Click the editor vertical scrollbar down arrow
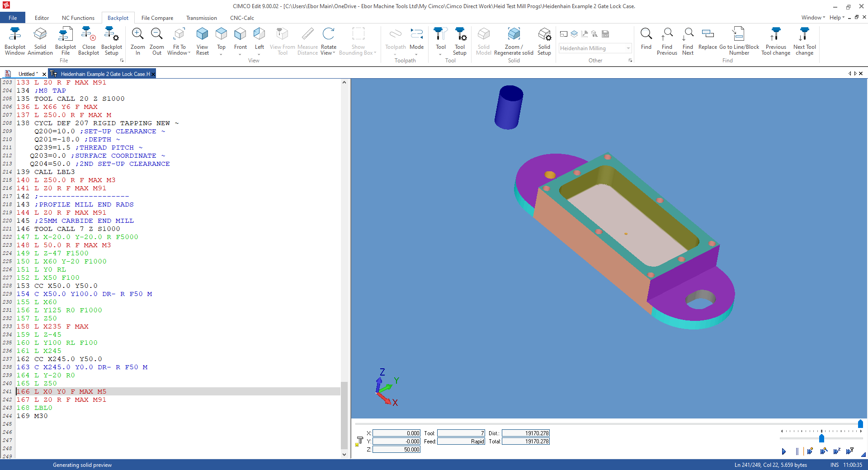The height and width of the screenshot is (470, 868). pos(344,455)
